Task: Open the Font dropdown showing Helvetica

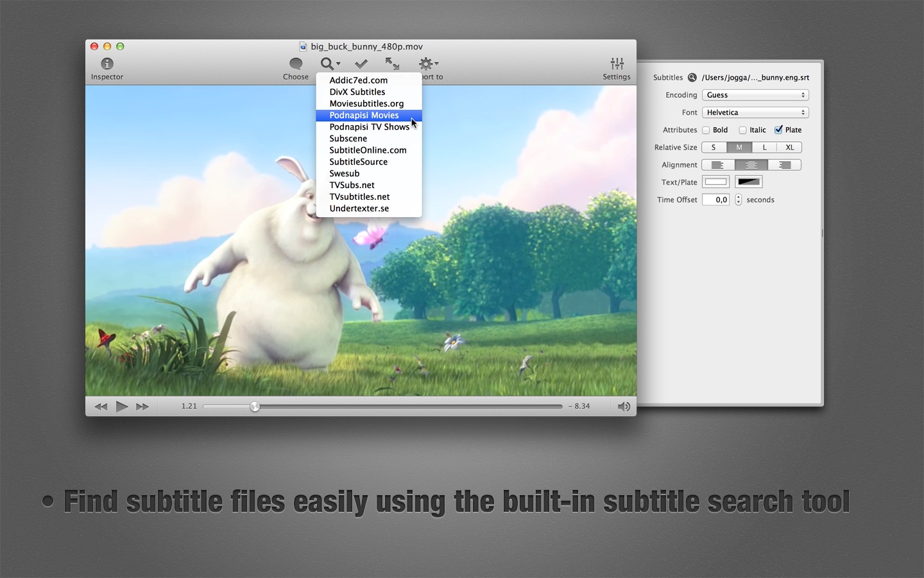Action: coord(755,112)
